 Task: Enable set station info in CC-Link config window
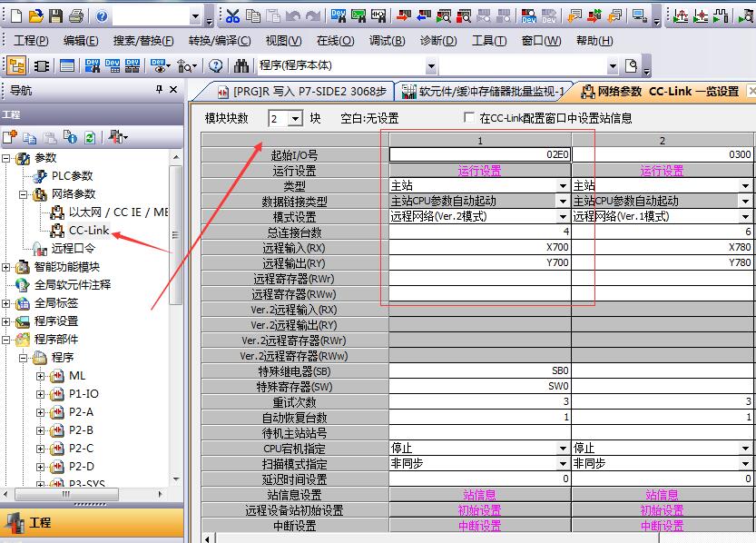[469, 118]
